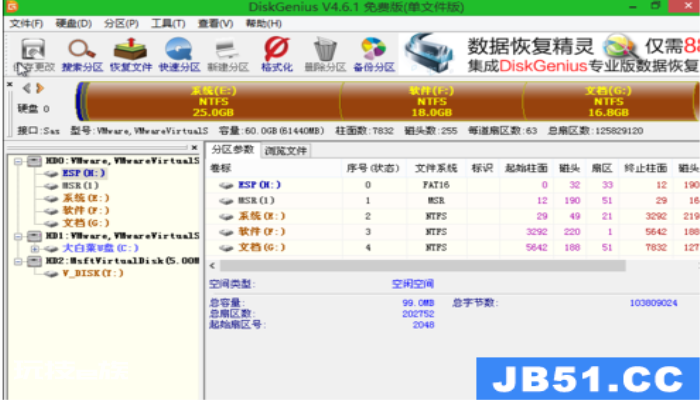Open the 帮助(H) menu

point(263,23)
